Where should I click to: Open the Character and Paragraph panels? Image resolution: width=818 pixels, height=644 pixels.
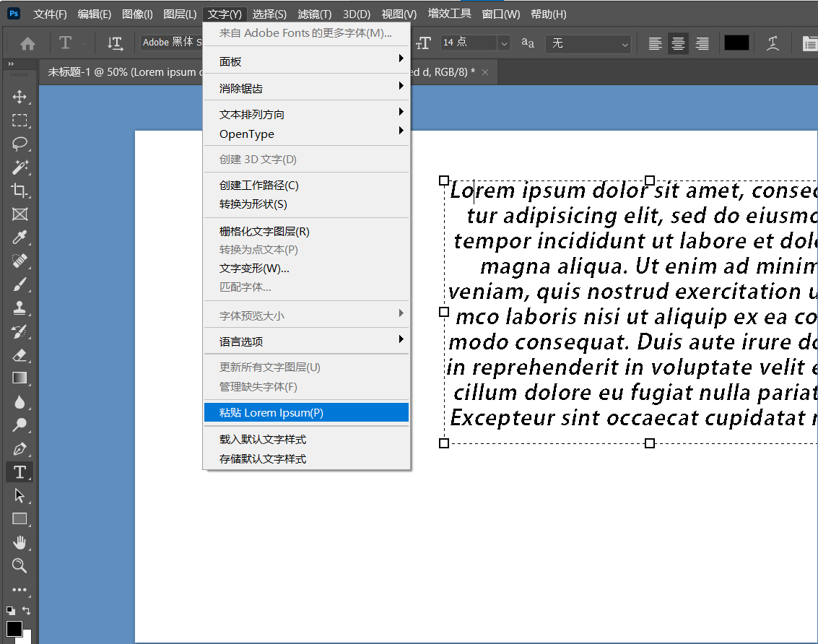tap(809, 43)
